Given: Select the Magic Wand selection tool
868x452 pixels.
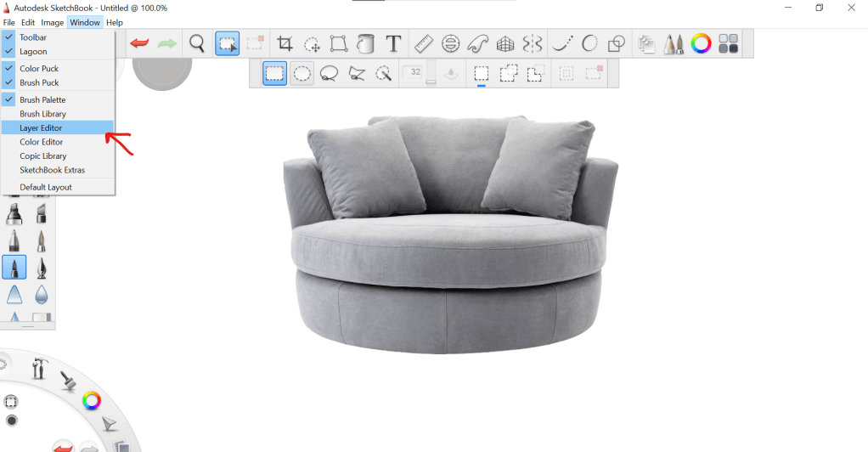Looking at the screenshot, I should click(383, 74).
